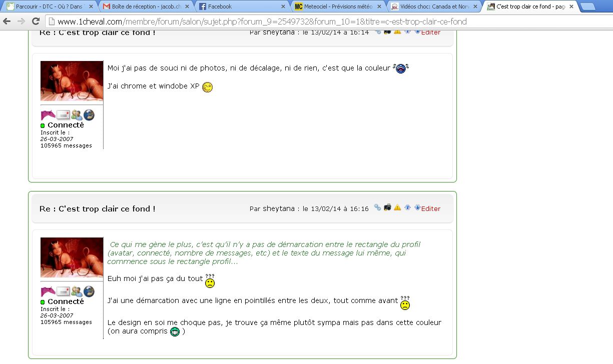Click the blue down arrow in the 16:16 post
This screenshot has width=613, height=364.
417,207
